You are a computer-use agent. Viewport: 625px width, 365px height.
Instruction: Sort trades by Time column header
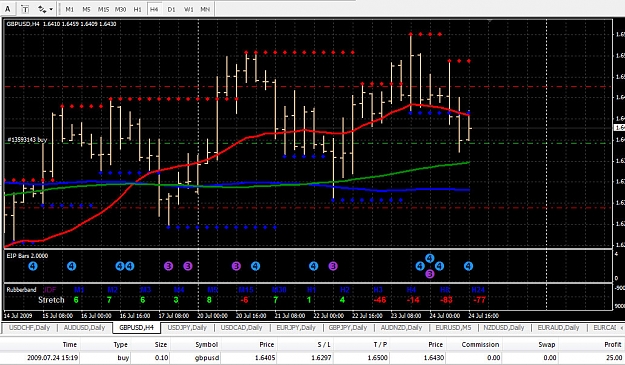tap(69, 345)
